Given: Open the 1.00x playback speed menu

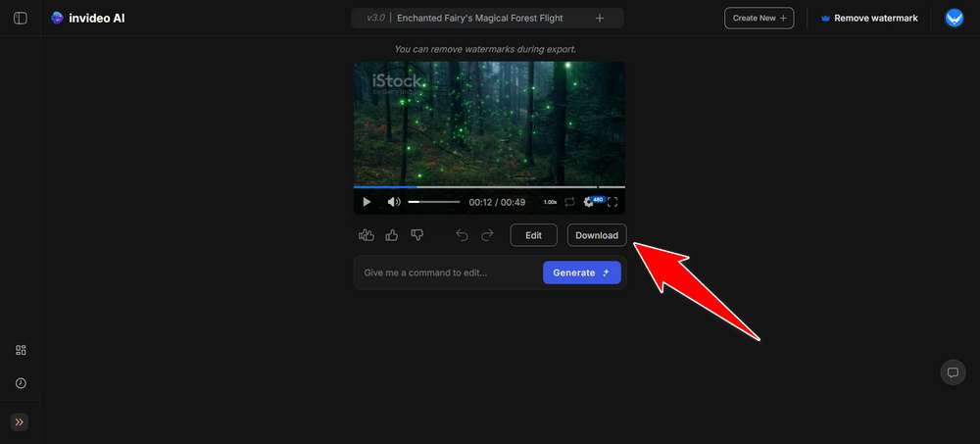Looking at the screenshot, I should [x=550, y=202].
